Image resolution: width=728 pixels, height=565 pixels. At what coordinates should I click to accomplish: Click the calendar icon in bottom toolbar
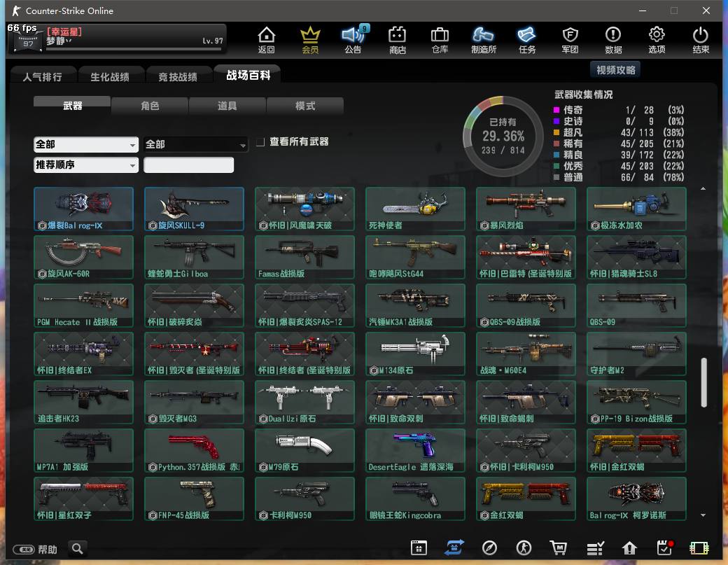(x=419, y=548)
